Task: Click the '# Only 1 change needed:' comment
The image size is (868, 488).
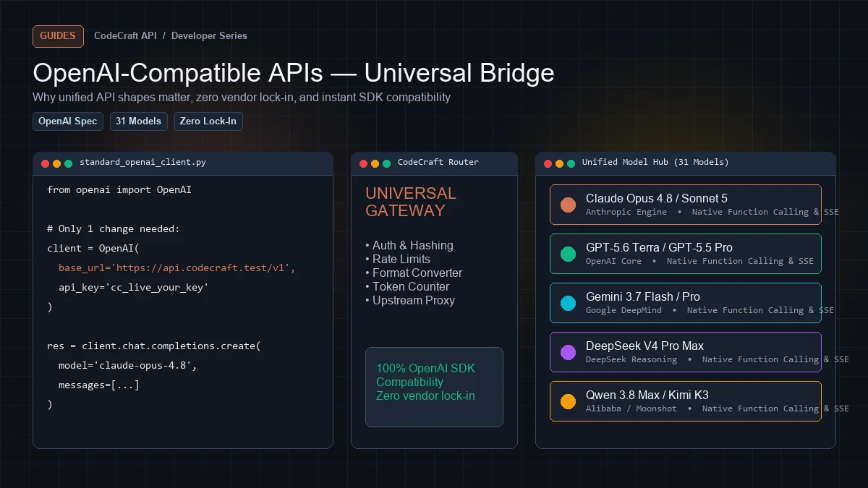Action: tap(114, 229)
